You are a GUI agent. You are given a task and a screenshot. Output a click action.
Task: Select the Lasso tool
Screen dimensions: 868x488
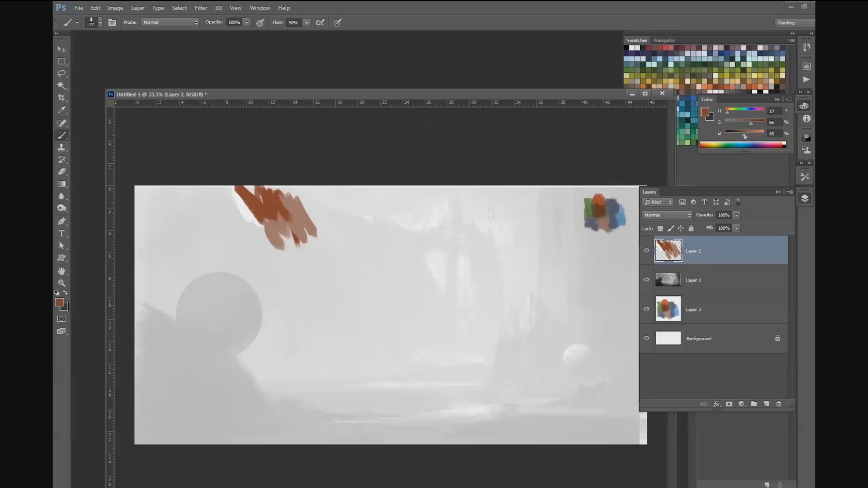click(61, 73)
